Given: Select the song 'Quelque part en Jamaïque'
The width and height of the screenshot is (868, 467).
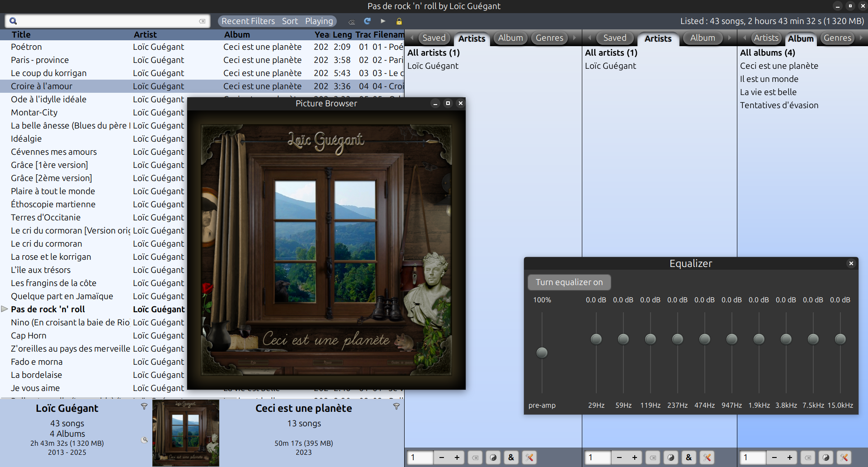Looking at the screenshot, I should coord(62,296).
